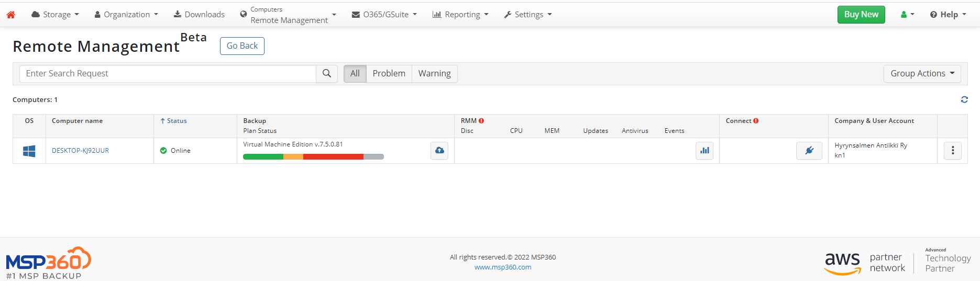This screenshot has height=281, width=980.
Task: Open the Settings menu
Action: [x=528, y=15]
